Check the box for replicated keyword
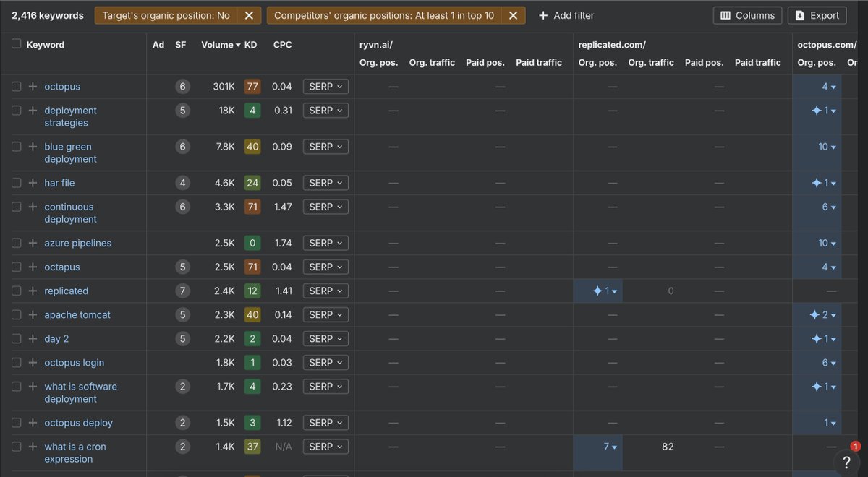868x477 pixels. (x=17, y=291)
